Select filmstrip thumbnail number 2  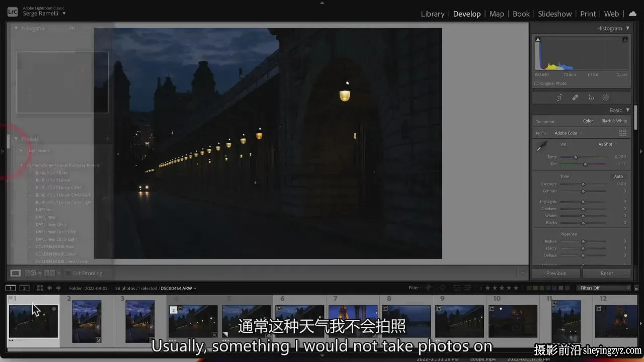pyautogui.click(x=87, y=322)
